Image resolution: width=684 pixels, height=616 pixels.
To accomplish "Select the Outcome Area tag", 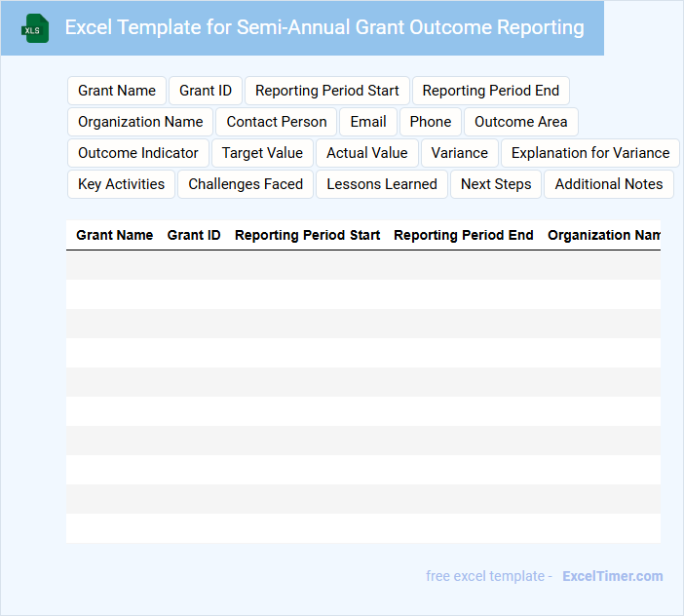I will (x=521, y=122).
